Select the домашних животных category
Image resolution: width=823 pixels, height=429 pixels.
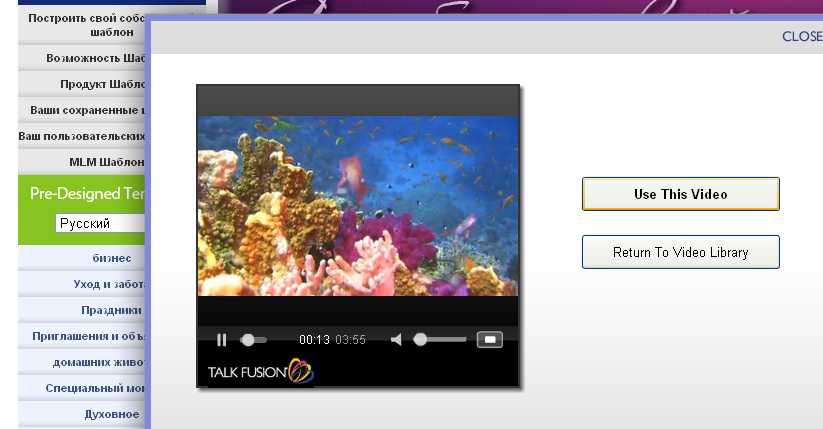point(82,362)
